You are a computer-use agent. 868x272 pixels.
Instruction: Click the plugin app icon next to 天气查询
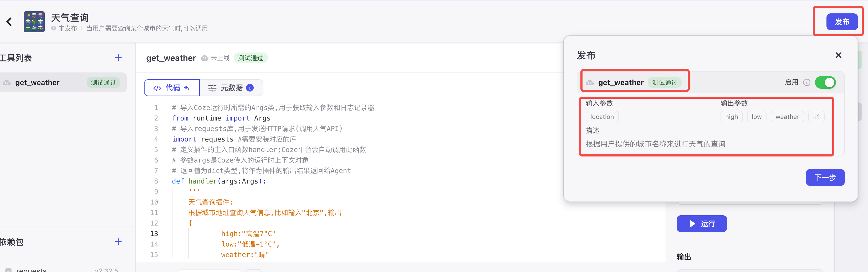point(34,22)
